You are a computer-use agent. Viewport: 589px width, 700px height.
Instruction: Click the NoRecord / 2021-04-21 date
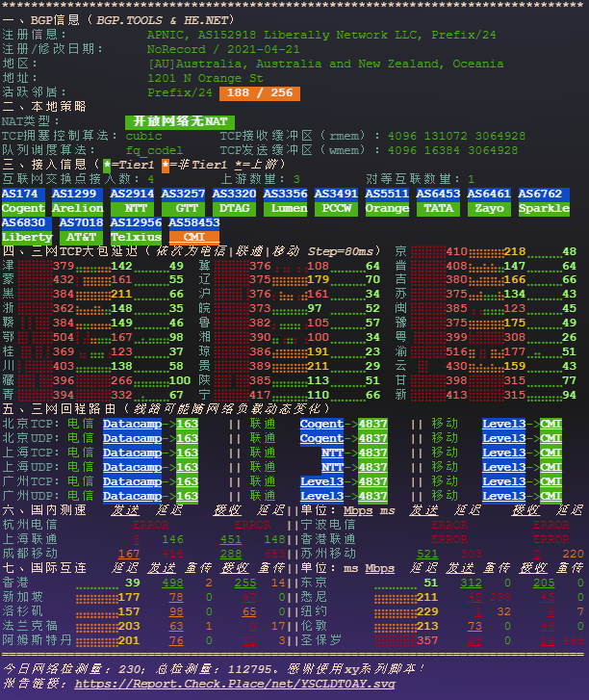pyautogui.click(x=223, y=49)
